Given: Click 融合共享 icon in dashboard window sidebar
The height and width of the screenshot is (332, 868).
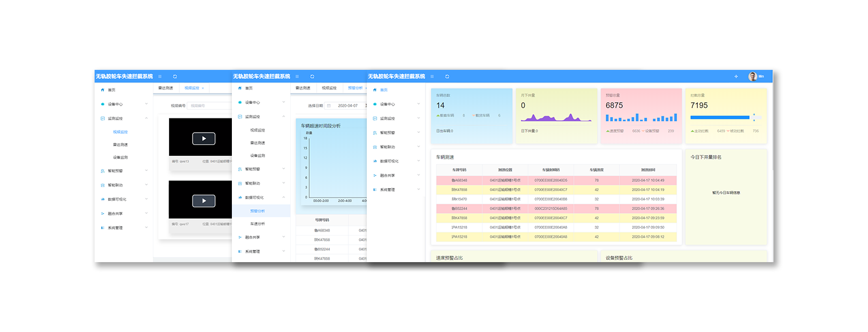Looking at the screenshot, I should [x=375, y=175].
